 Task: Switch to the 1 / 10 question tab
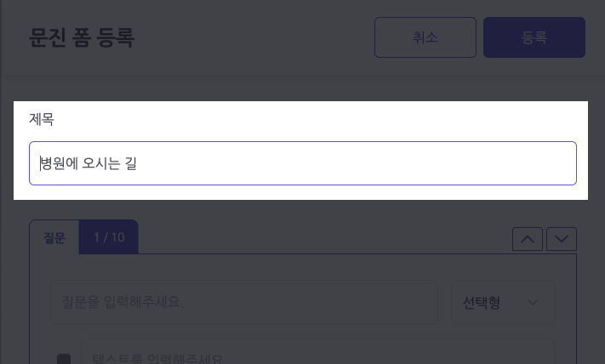coord(109,237)
